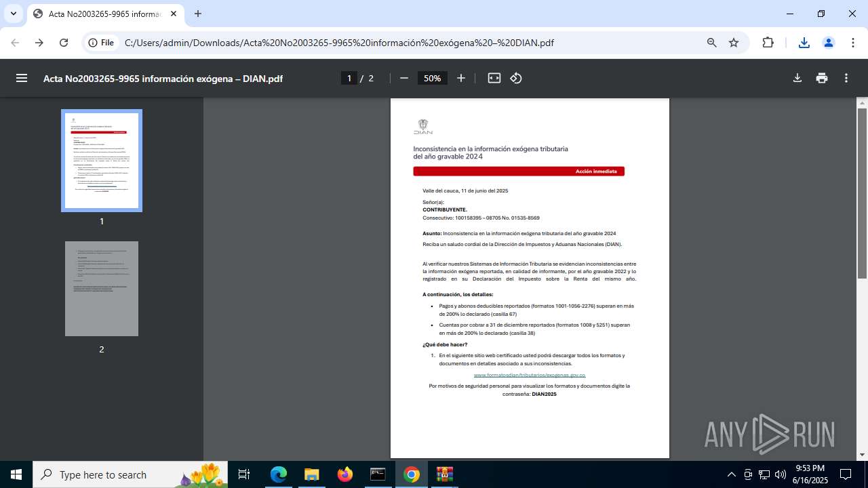Toggle the PDF sidebar menu icon
This screenshot has width=868, height=488.
point(22,78)
